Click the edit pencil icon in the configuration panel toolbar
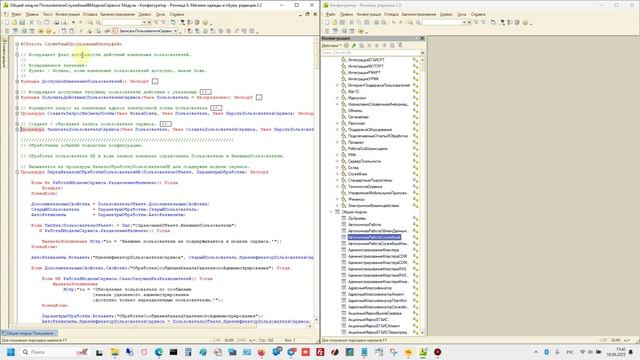The width and height of the screenshot is (640, 360). click(354, 45)
